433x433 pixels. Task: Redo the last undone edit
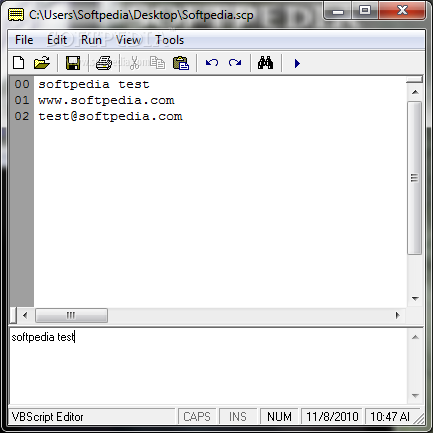coord(235,63)
